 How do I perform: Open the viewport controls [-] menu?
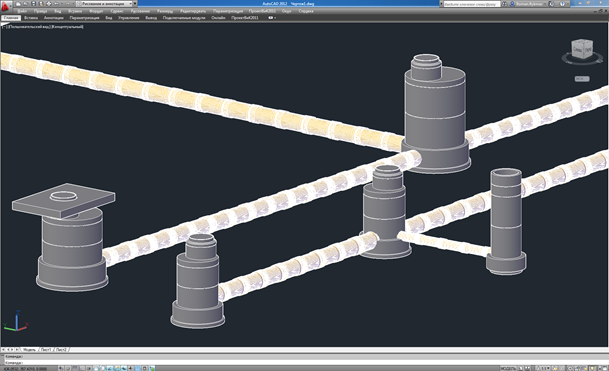4,27
